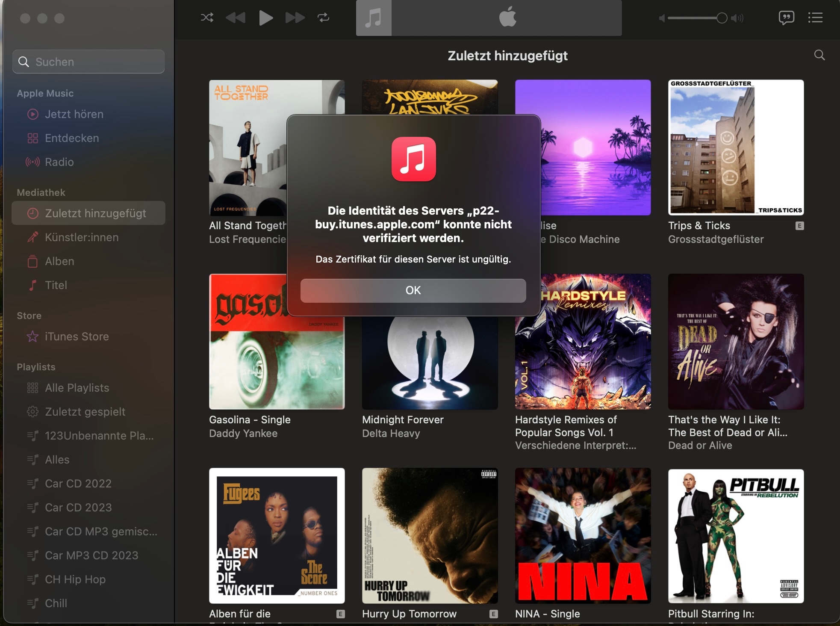840x626 pixels.
Task: Select Entdecken in the sidebar
Action: point(72,138)
